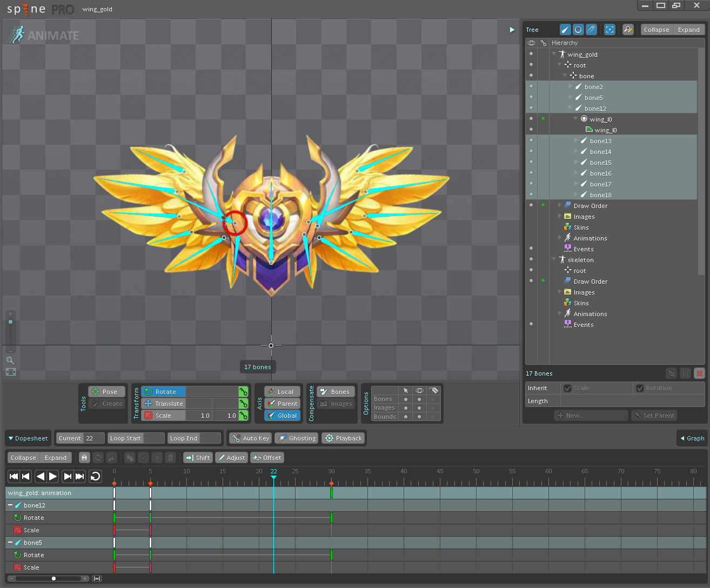Collapse the bone12 tree node
Image resolution: width=710 pixels, height=588 pixels.
pyautogui.click(x=570, y=108)
